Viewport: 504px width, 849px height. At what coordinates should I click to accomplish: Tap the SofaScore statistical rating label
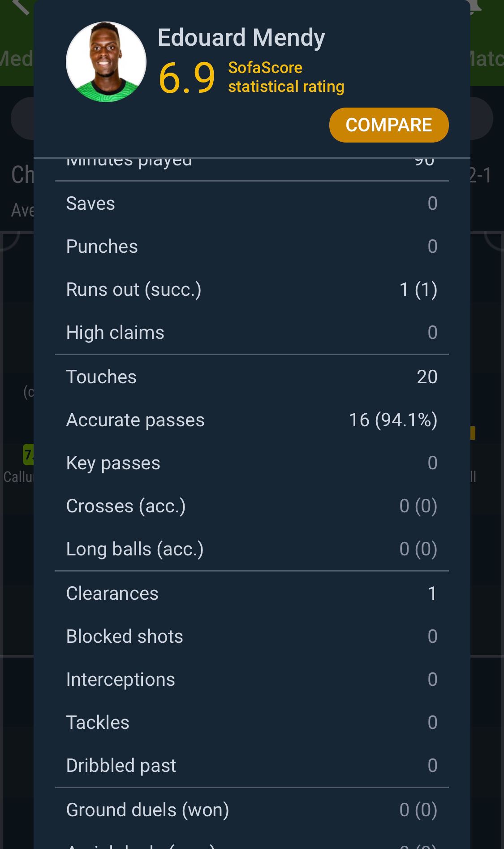coord(286,77)
